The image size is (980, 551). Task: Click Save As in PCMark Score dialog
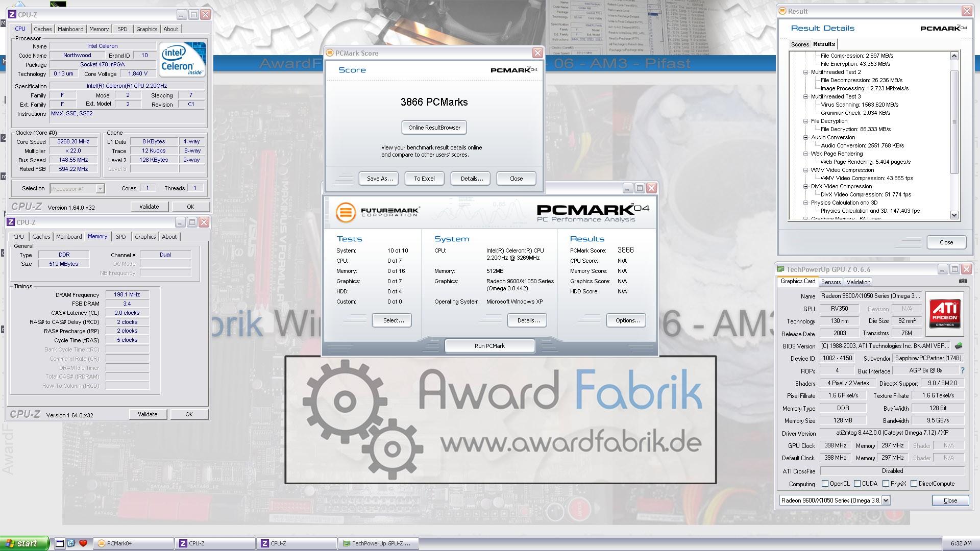click(x=379, y=179)
